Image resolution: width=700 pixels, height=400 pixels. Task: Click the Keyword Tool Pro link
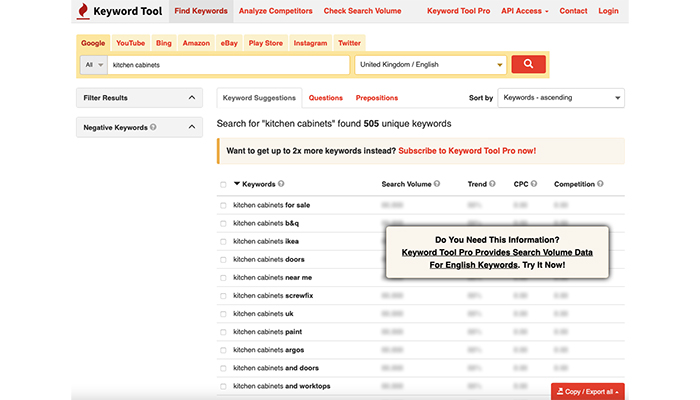point(458,11)
